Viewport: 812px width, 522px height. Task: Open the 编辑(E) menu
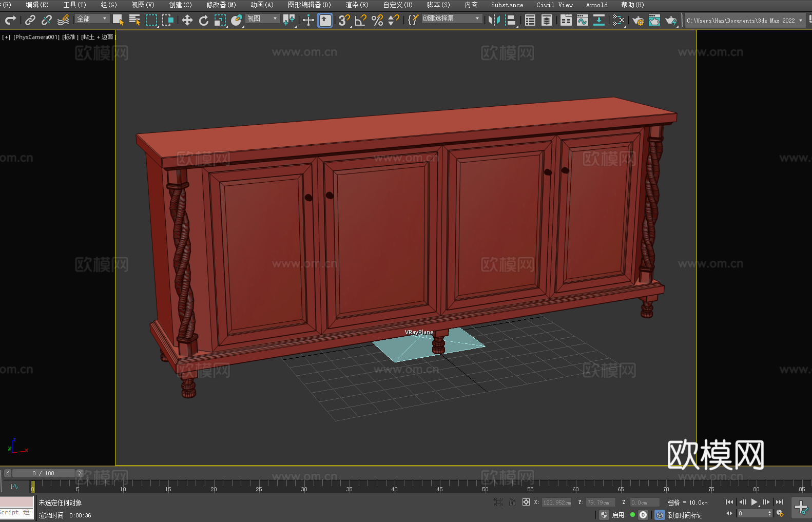37,5
